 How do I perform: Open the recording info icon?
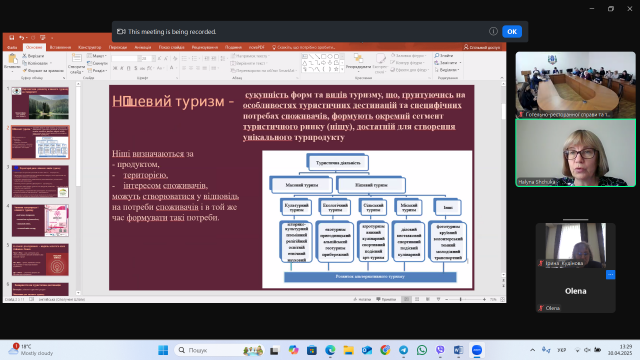pos(493,31)
